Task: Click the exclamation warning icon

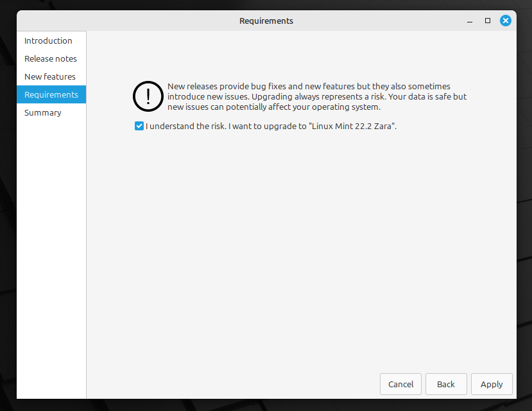Action: coord(148,96)
